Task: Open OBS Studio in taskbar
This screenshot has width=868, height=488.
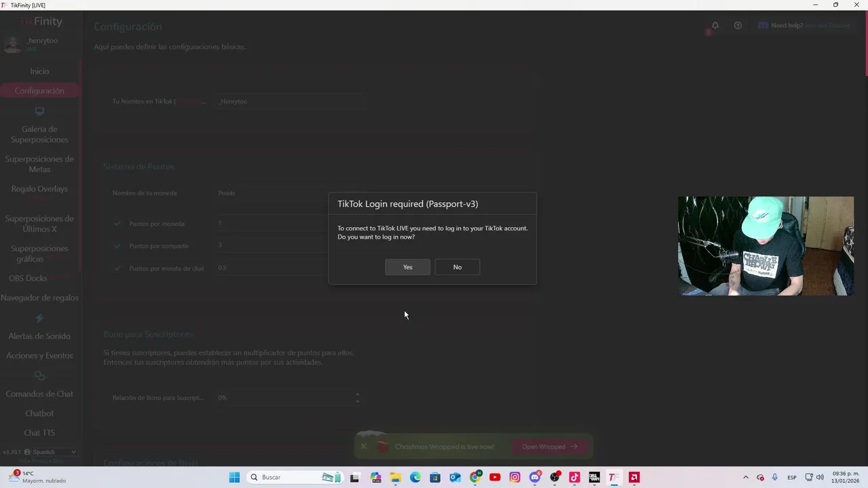Action: coord(555,477)
